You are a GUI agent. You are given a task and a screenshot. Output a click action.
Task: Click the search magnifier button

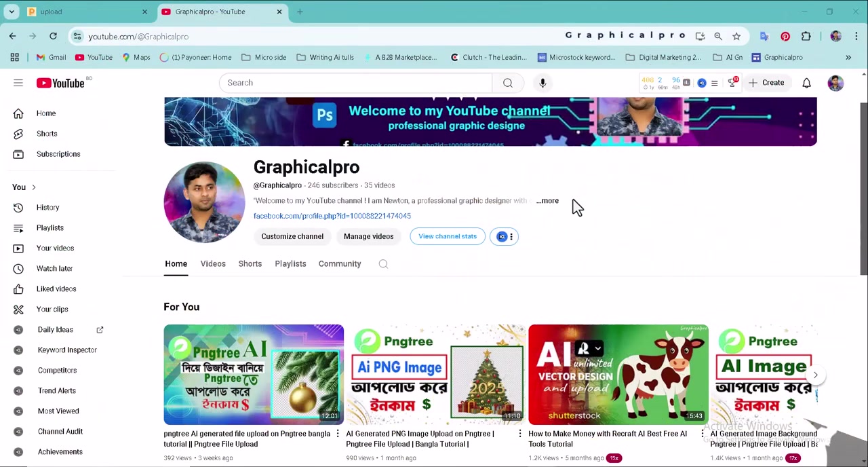[508, 83]
